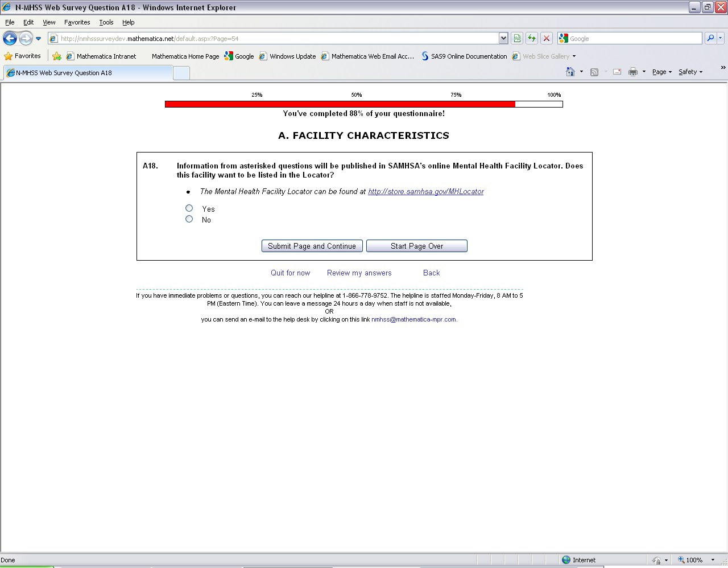Expand the address bar dropdown
Viewport: 728px width, 568px height.
503,38
